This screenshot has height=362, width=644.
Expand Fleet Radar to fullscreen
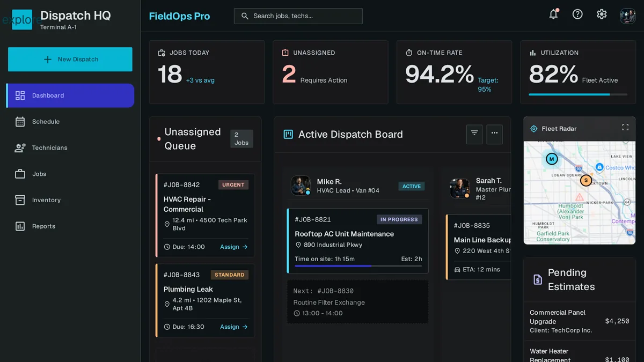(x=625, y=128)
